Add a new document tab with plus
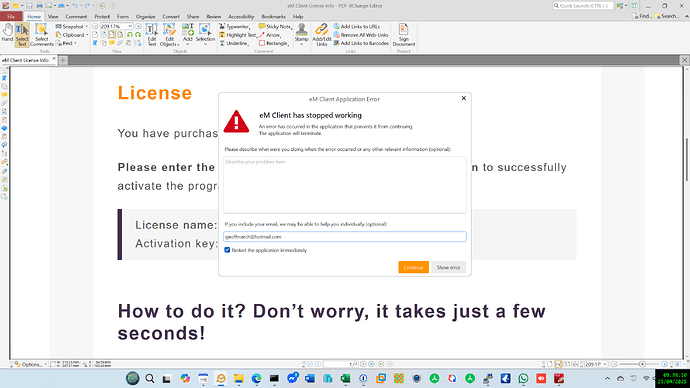 coord(63,60)
